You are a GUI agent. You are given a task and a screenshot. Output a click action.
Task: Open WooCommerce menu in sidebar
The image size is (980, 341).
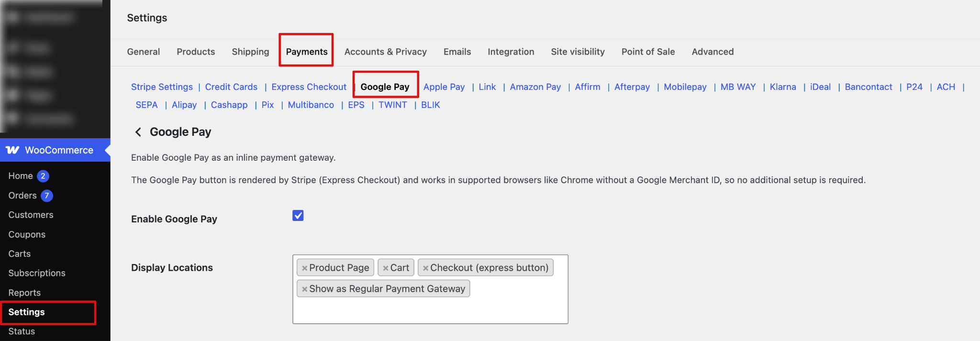coord(55,150)
